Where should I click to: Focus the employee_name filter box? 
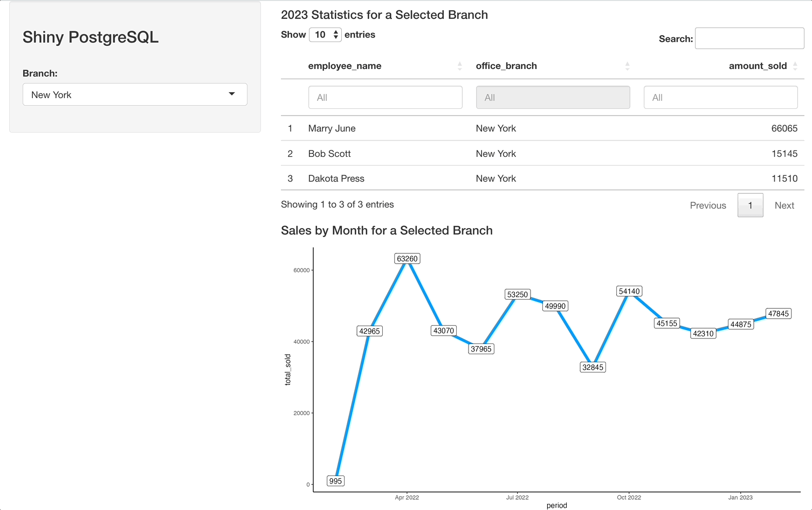[x=385, y=98]
